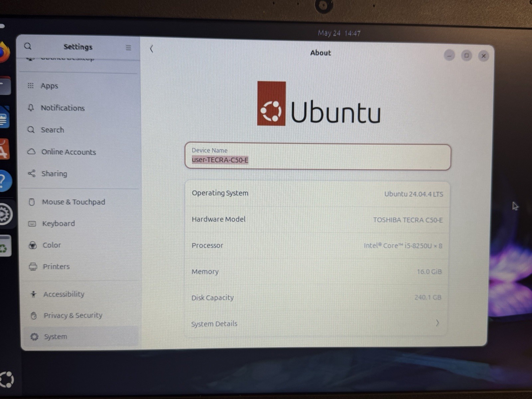Open the clock showing May 24 14:47
The height and width of the screenshot is (399, 532).
click(x=339, y=33)
